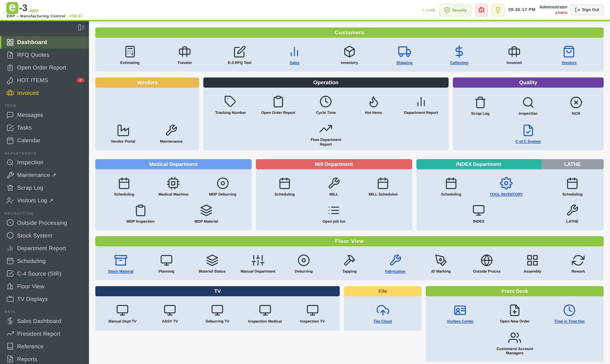The image size is (610, 364).
Task: Open the Sales link in Customers
Action: click(x=294, y=63)
